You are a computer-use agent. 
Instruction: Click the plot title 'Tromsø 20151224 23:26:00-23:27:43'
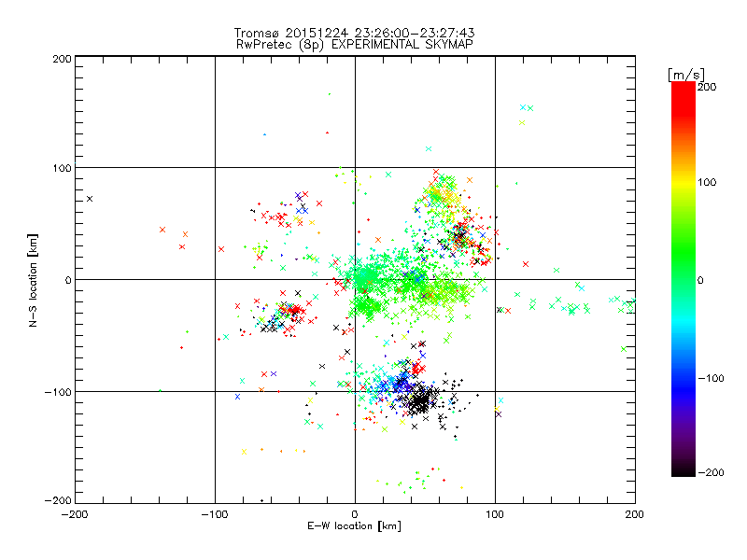click(354, 33)
